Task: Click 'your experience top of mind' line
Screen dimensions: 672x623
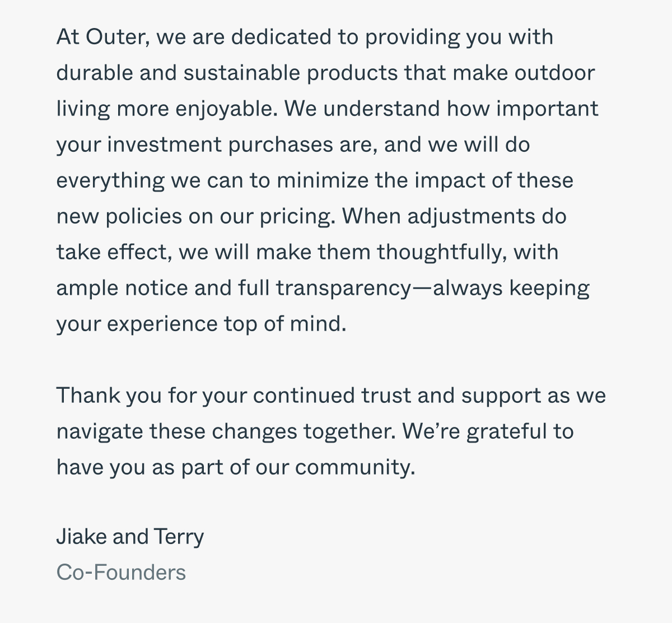Action: coord(202,324)
